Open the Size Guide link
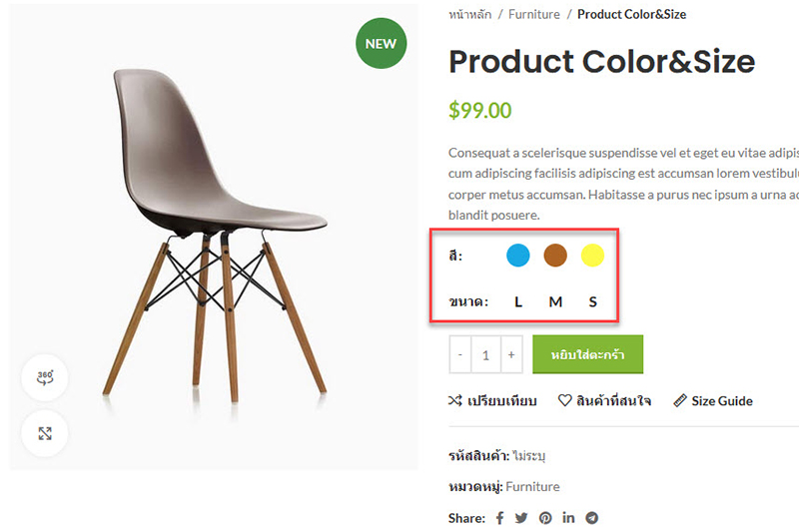Screen dimensions: 799x532 click(713, 401)
